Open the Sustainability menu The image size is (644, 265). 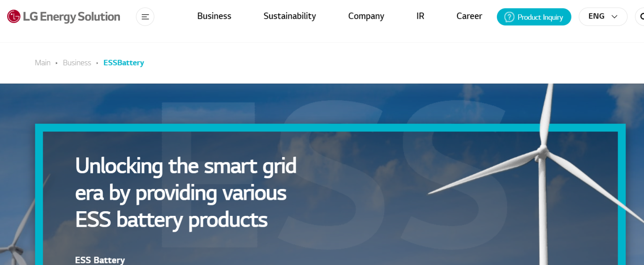[290, 16]
